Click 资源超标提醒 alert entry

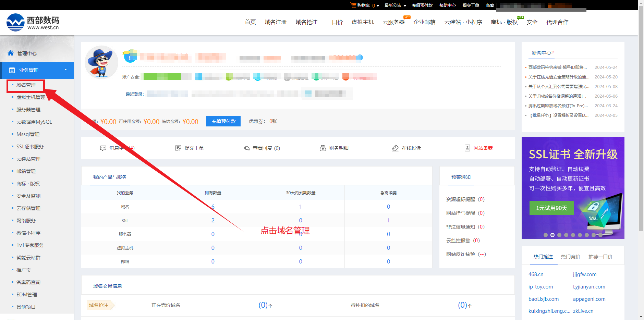[x=465, y=199]
